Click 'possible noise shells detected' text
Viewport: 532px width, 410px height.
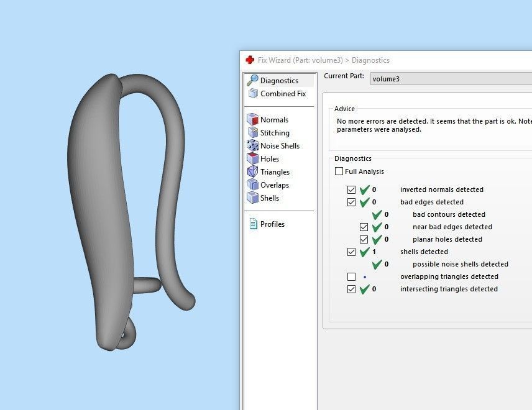461,264
